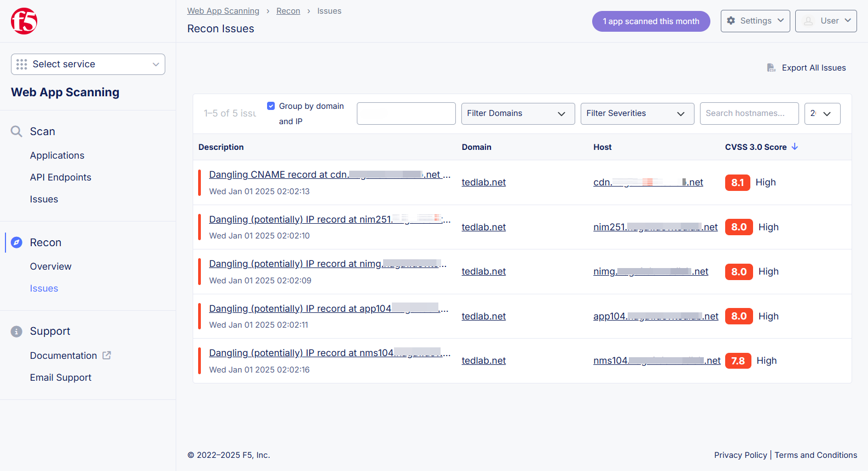
Task: Click the F5 logo icon
Action: 24,21
